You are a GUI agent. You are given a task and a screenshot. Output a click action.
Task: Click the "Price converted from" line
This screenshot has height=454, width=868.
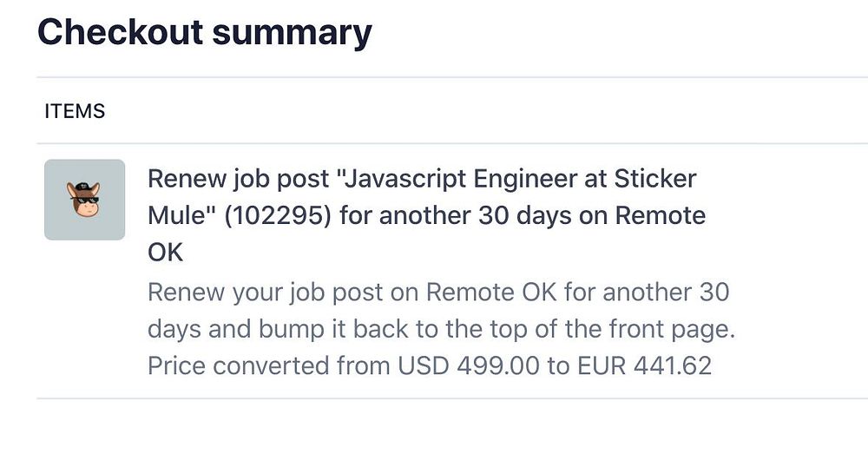coord(269,365)
